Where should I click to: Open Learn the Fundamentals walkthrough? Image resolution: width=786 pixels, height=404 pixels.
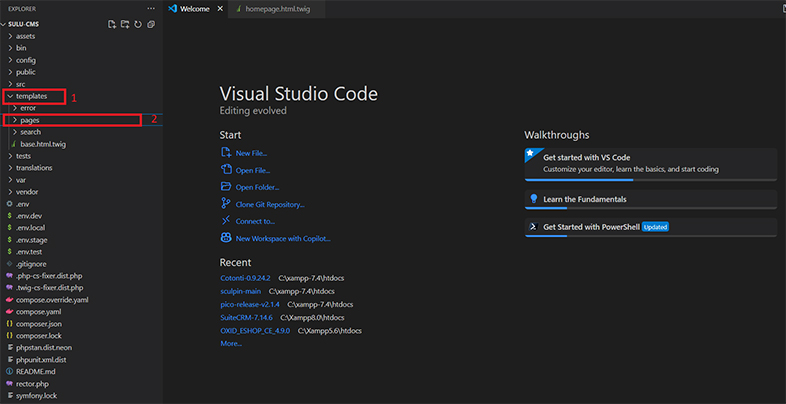[651, 199]
